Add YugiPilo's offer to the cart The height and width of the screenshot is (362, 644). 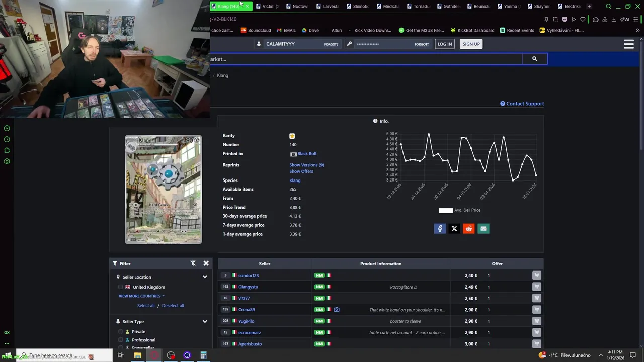click(x=536, y=321)
